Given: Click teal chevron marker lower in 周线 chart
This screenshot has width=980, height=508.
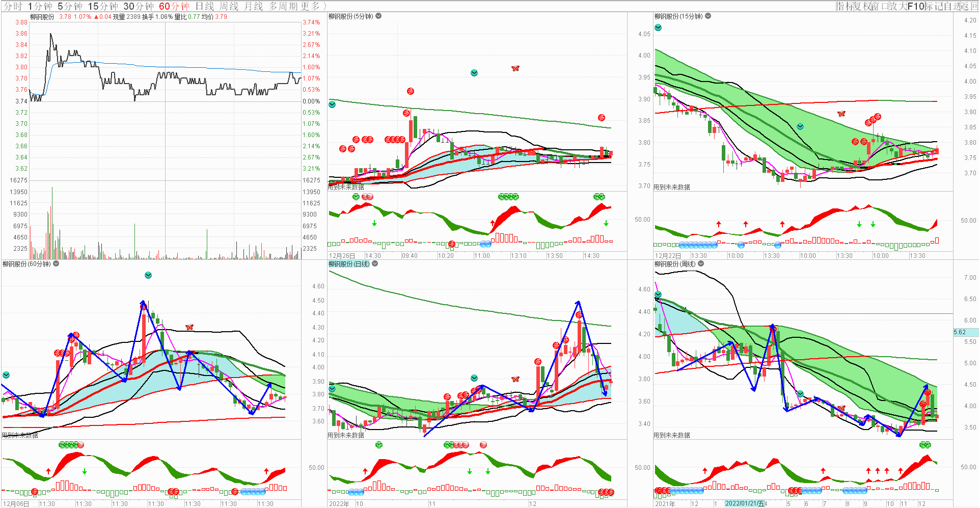Looking at the screenshot, I should [x=800, y=394].
